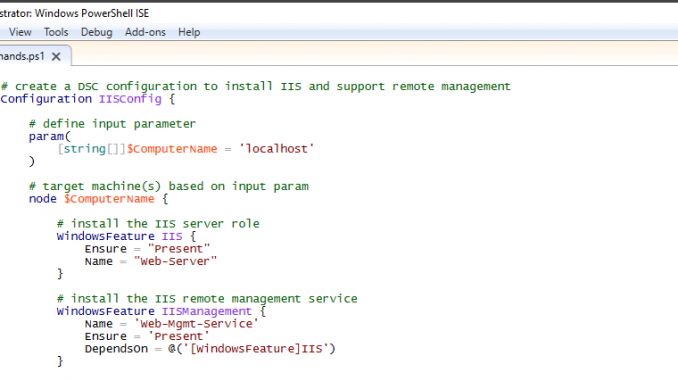Click the '# define input parameter' comment

pos(112,124)
